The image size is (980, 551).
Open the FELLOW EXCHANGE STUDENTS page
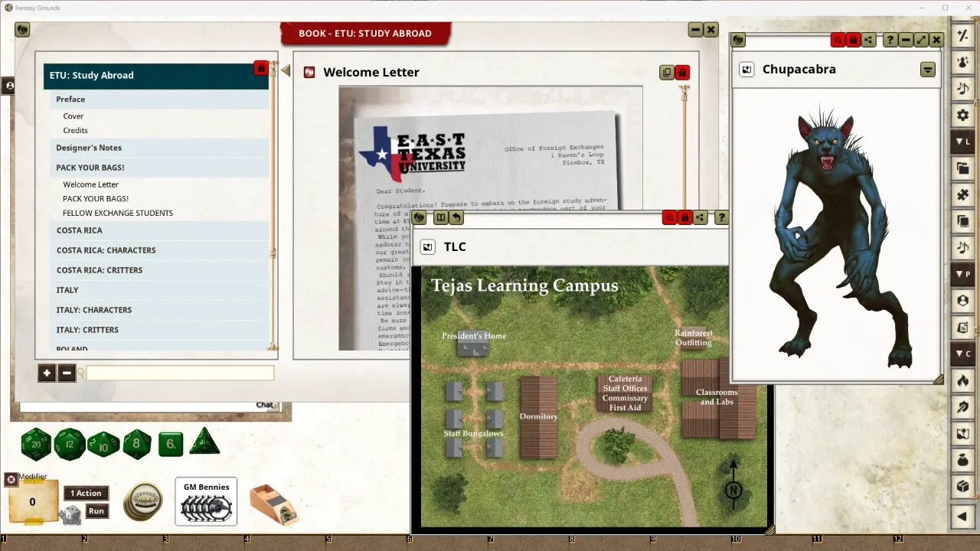(118, 214)
